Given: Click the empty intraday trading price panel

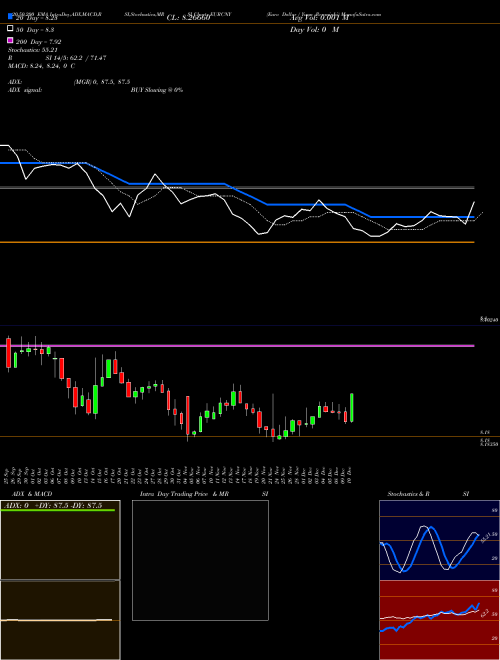Looking at the screenshot, I should (x=200, y=560).
